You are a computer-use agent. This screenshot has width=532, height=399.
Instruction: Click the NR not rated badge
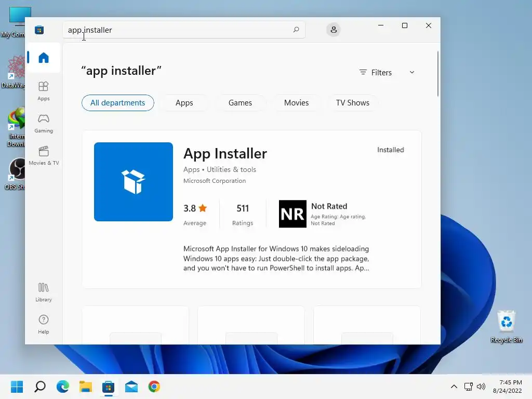pyautogui.click(x=292, y=214)
